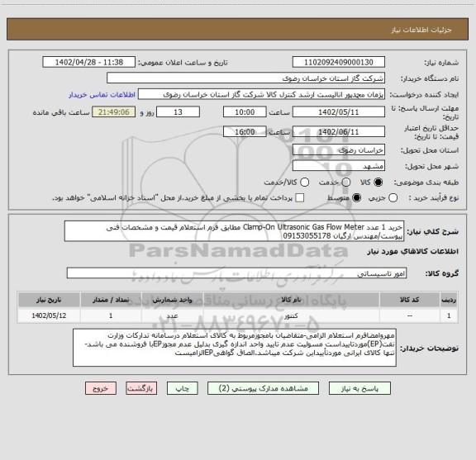Click the پاسخ به نیاز button
The image size is (476, 460).
click(359, 388)
